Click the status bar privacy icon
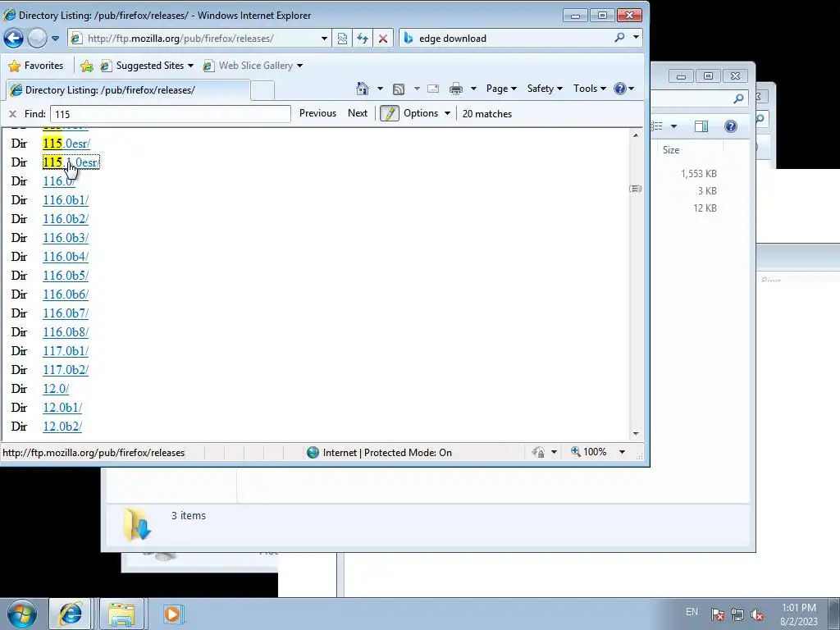840x630 pixels. [538, 452]
